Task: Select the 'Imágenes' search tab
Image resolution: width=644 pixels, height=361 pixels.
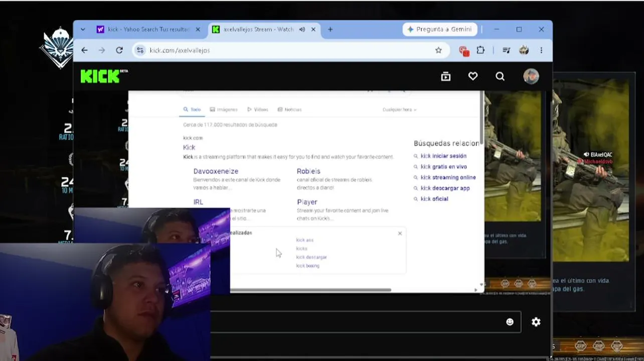Action: [224, 109]
